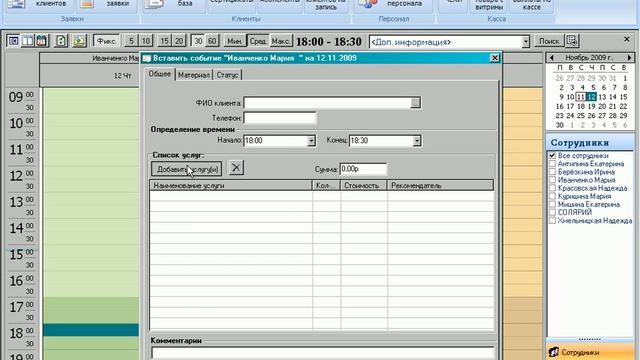Close the Вставить событие dialog
Viewport: 640px width, 360px height.
pyautogui.click(x=495, y=58)
